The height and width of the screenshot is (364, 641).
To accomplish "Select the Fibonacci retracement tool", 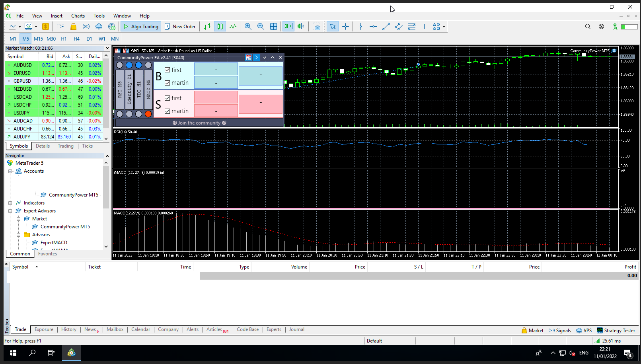I will click(x=411, y=26).
